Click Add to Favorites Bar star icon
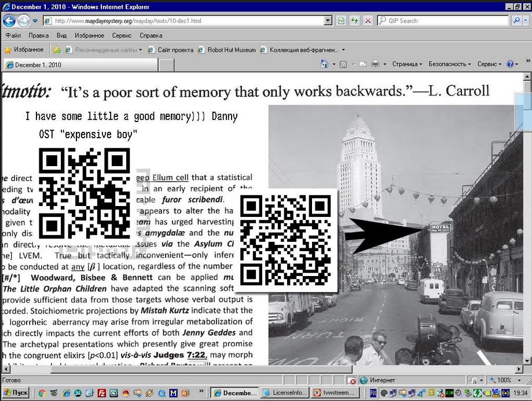This screenshot has width=532, height=401. 57,50
